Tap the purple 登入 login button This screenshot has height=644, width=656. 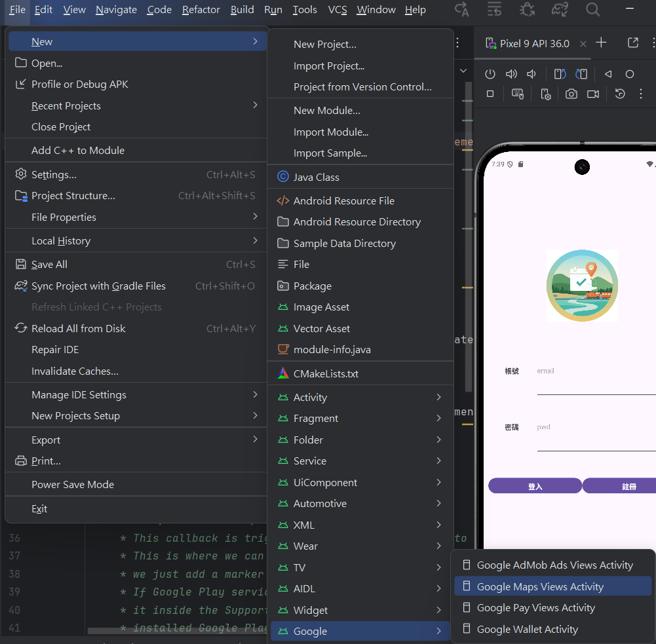pyautogui.click(x=535, y=486)
